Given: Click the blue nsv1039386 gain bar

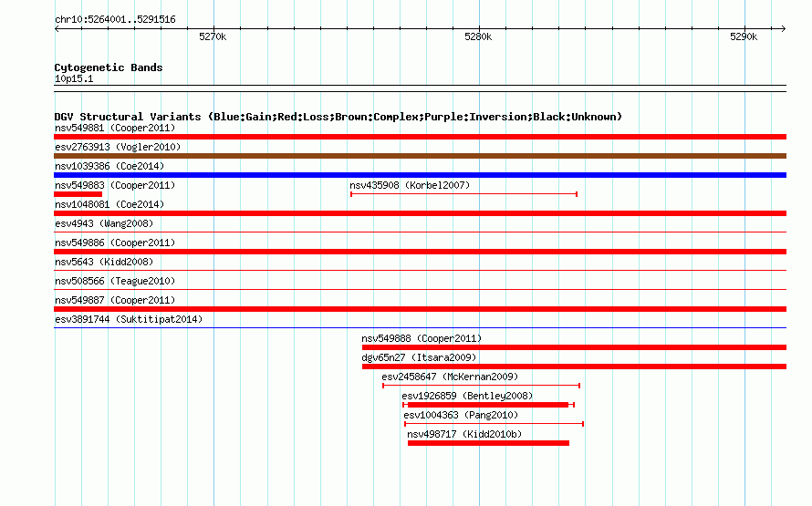Looking at the screenshot, I should 420,175.
